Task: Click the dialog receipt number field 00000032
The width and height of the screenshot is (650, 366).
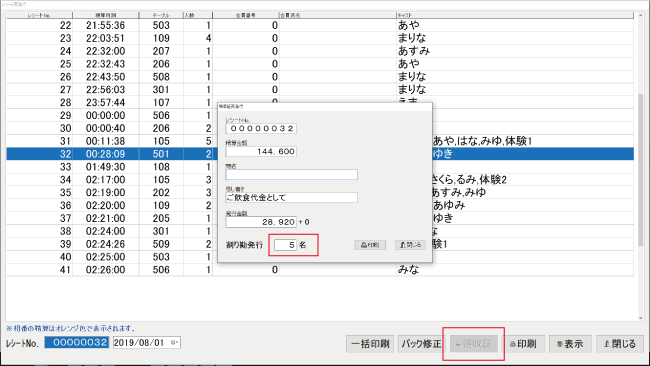Action: (x=261, y=128)
